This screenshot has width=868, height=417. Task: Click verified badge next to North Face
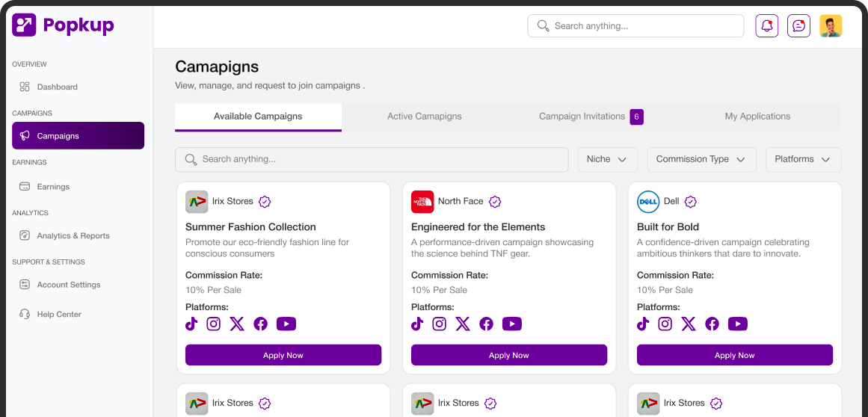coord(495,202)
